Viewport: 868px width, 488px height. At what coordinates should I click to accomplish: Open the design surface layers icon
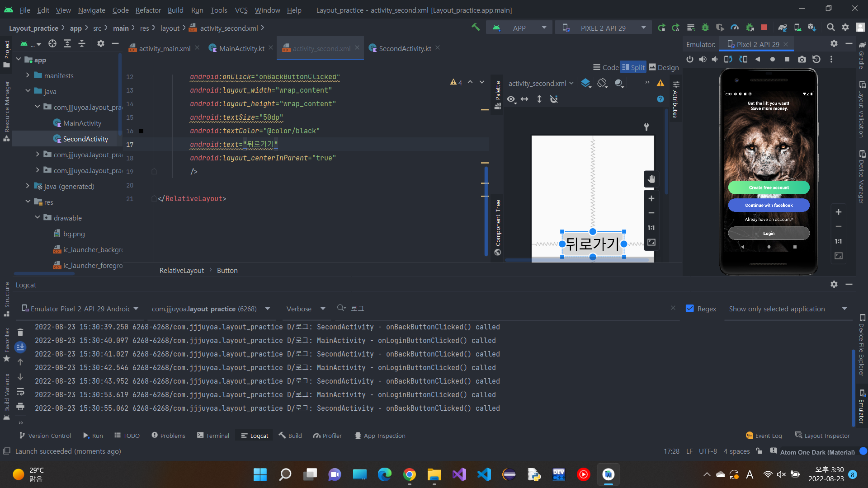pos(586,83)
